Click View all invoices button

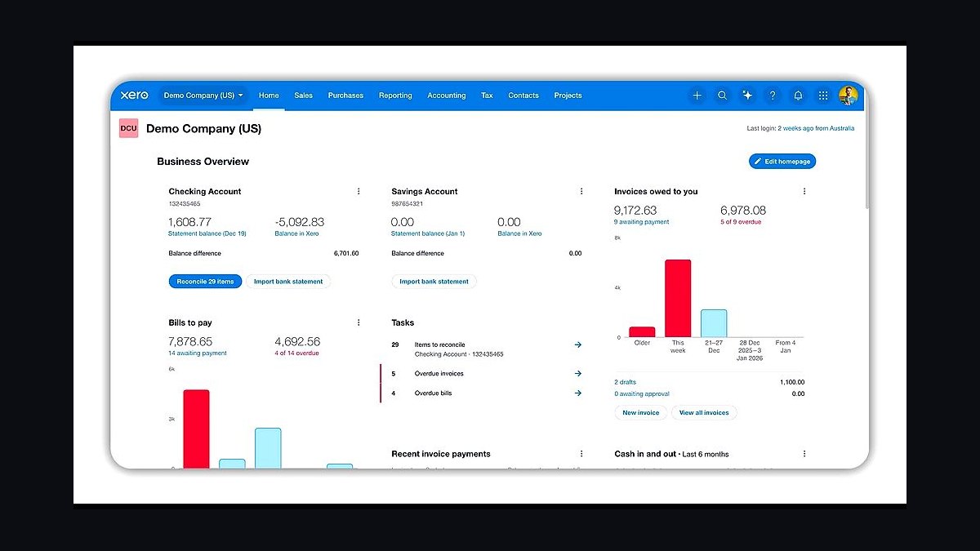point(704,413)
